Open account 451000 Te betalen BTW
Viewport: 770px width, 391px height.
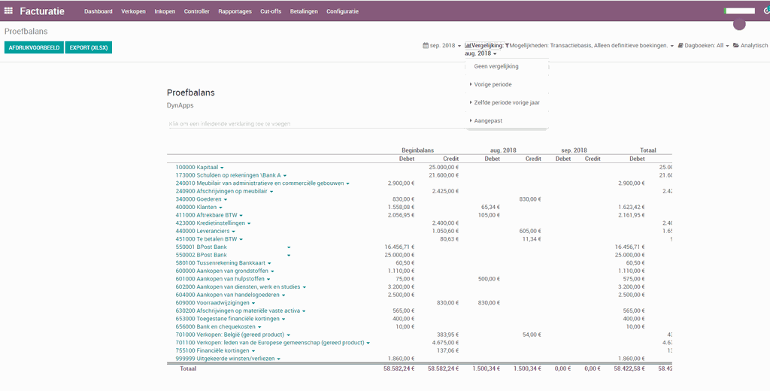[x=209, y=239]
